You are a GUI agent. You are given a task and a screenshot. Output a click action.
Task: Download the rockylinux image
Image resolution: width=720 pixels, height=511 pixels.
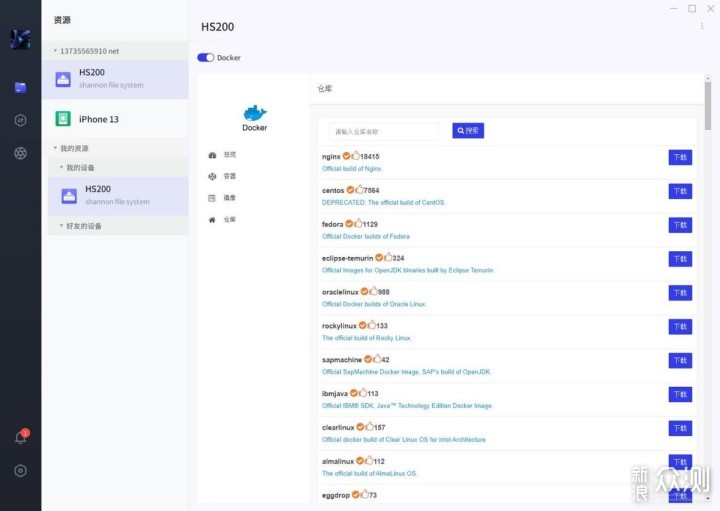point(680,327)
